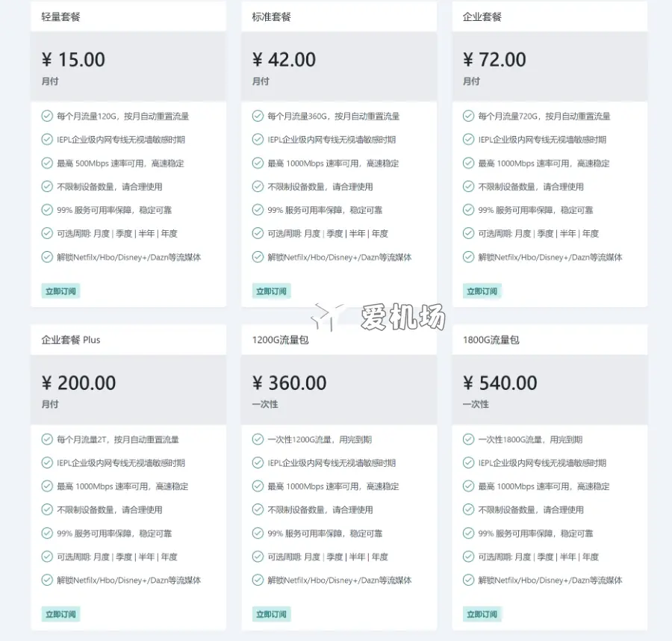
Task: Order the 1200G流量包 package
Action: coord(271,614)
